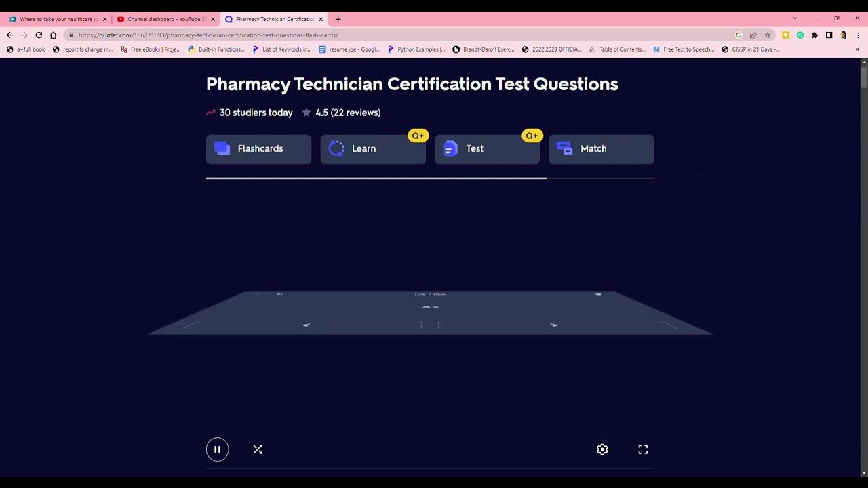View site information padlock
The height and width of the screenshot is (488, 868).
71,35
